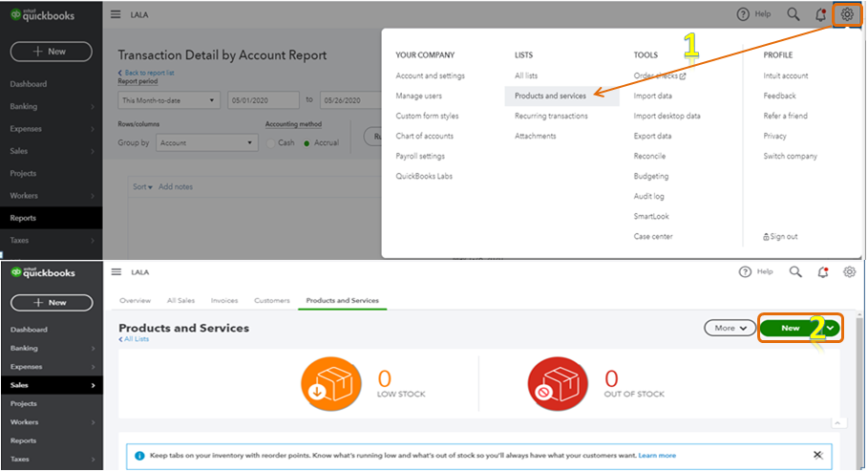Open the This Month-to-date report period dropdown

tap(169, 99)
